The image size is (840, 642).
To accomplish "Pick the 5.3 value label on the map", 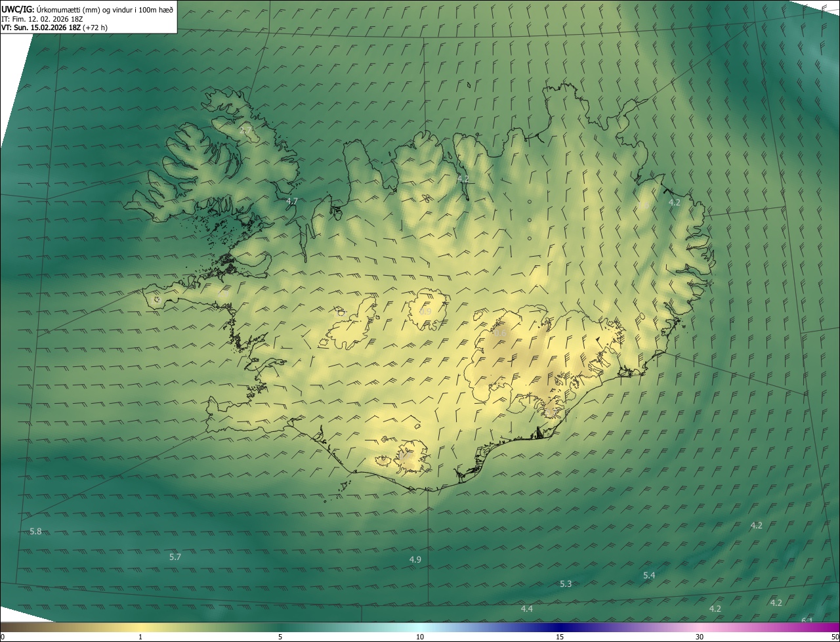I will [x=566, y=584].
